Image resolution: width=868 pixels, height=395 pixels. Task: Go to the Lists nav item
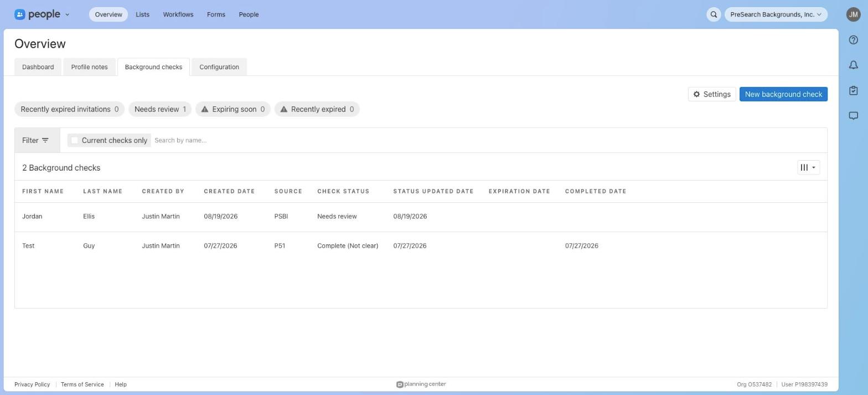tap(142, 14)
